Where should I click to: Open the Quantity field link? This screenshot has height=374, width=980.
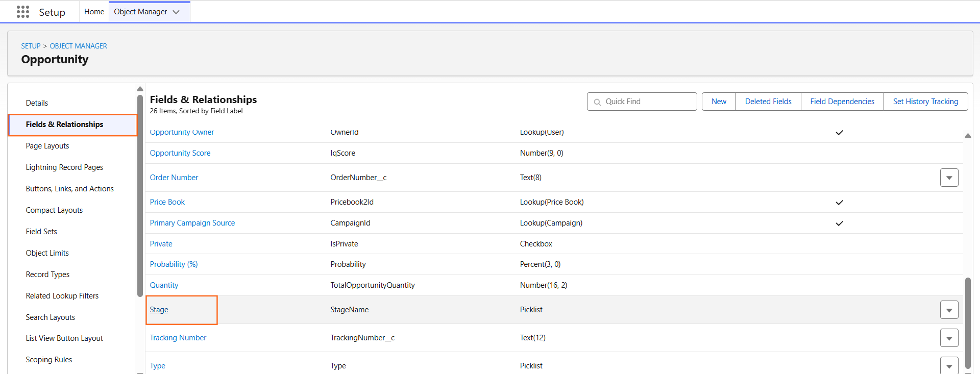point(164,285)
